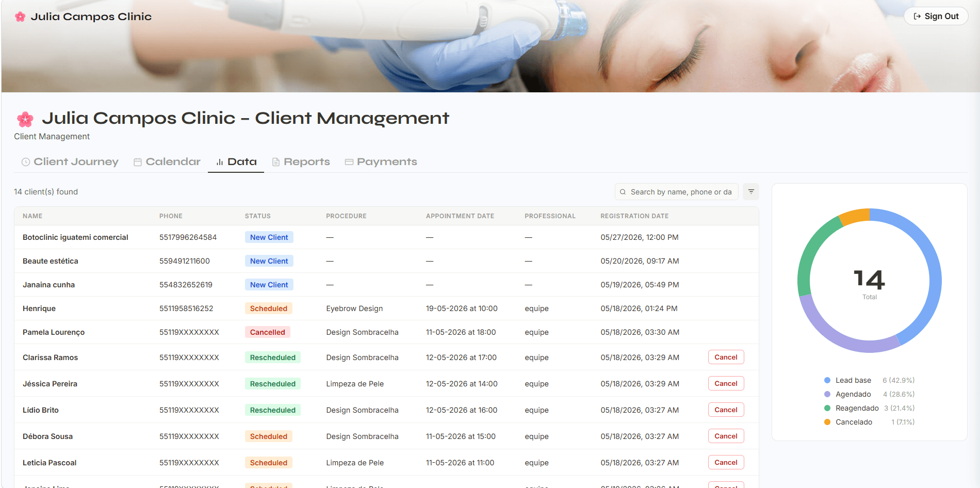This screenshot has width=980, height=488.
Task: Click the bar chart icon on Data tab
Action: coord(220,162)
